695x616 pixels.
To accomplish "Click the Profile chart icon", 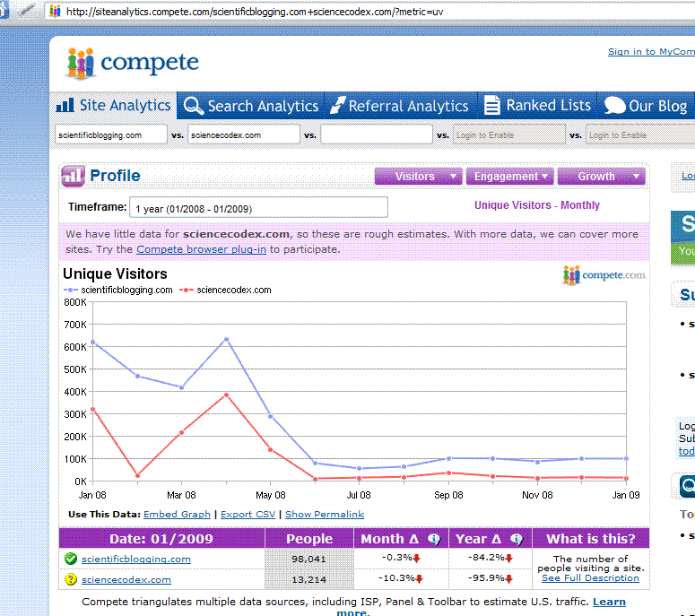I will (x=73, y=176).
